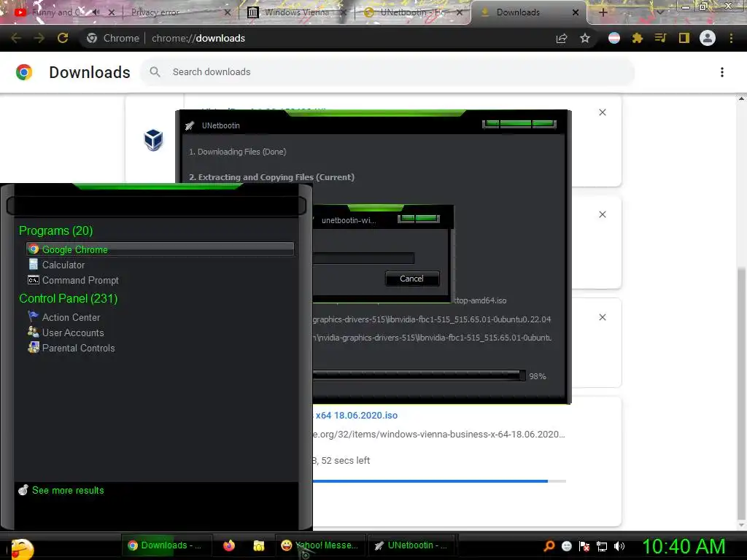
Task: Click the round flag extension icon
Action: pos(614,38)
